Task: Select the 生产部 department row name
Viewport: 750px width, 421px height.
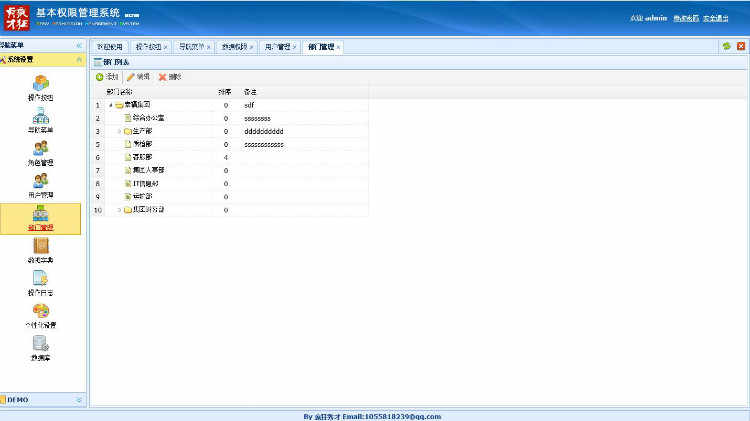Action: tap(143, 131)
